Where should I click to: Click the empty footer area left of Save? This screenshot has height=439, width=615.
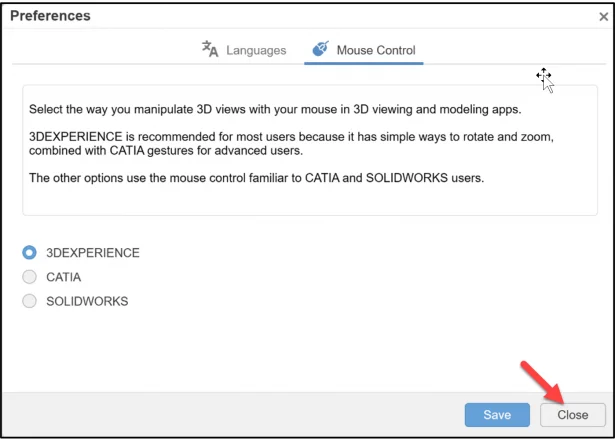pos(230,414)
